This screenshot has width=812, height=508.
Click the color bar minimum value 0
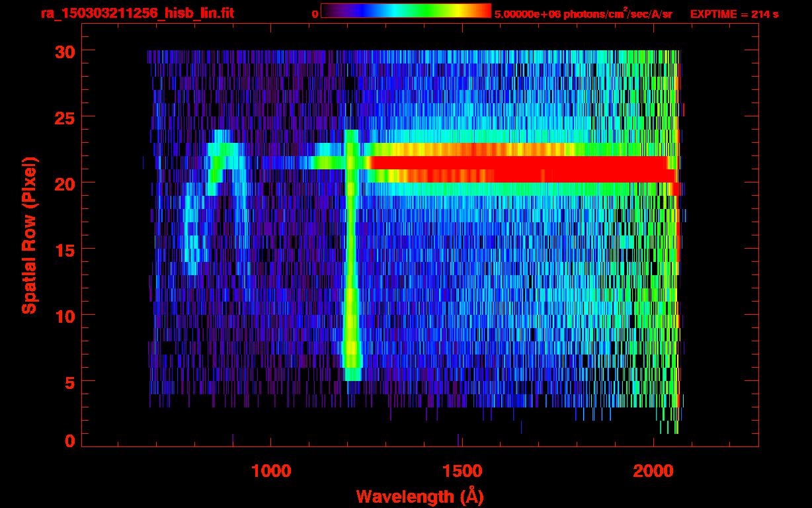315,13
